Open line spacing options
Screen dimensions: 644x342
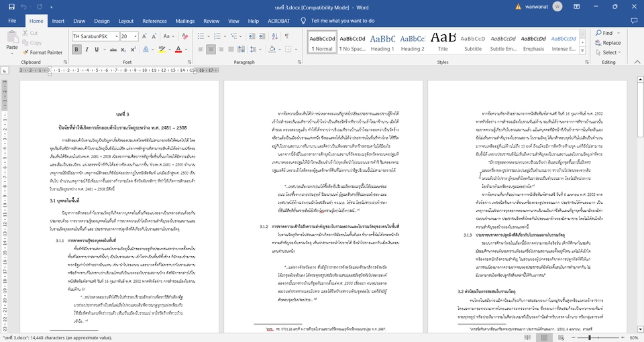tap(256, 49)
